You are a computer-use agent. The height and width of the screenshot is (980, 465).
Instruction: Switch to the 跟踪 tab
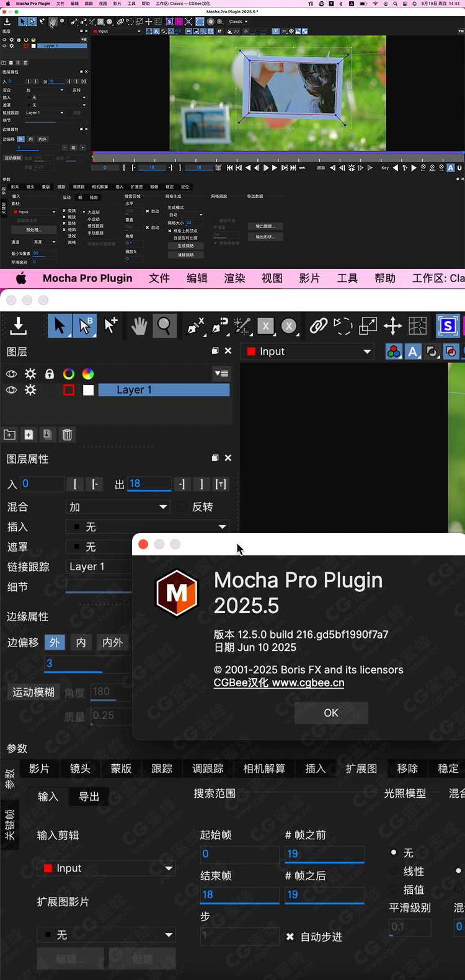[162, 769]
